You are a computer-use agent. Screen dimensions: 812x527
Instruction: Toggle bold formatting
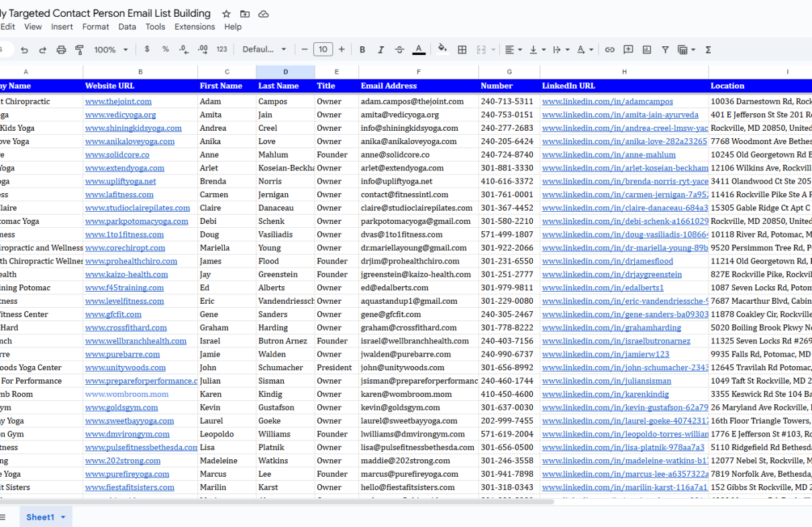point(362,49)
